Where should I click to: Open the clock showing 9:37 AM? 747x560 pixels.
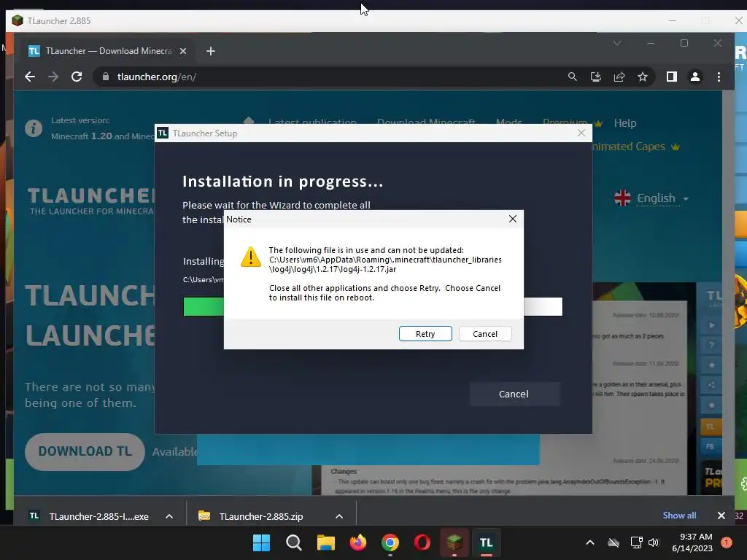coord(692,542)
